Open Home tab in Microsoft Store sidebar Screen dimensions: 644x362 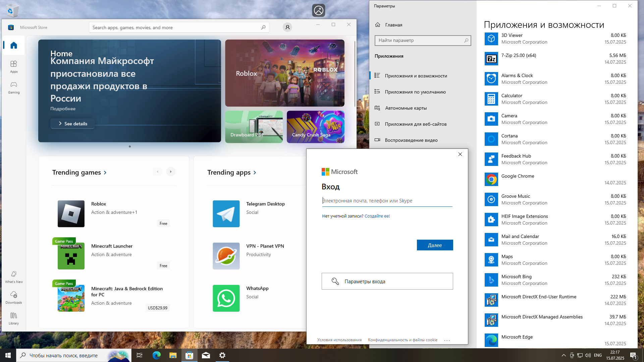point(14,45)
